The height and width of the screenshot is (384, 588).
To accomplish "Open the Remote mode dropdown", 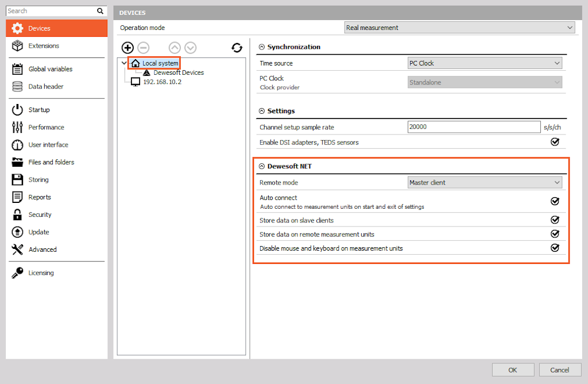I will pyautogui.click(x=485, y=182).
